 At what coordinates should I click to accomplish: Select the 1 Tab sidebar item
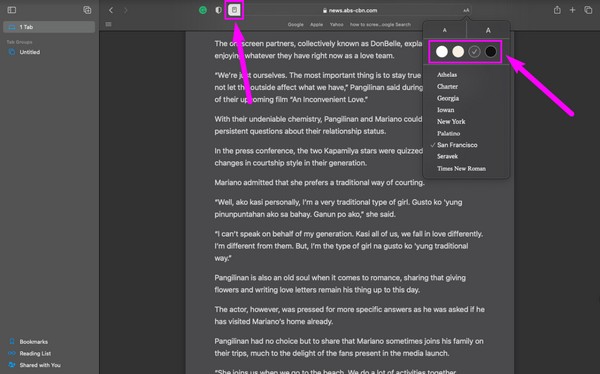(x=49, y=27)
